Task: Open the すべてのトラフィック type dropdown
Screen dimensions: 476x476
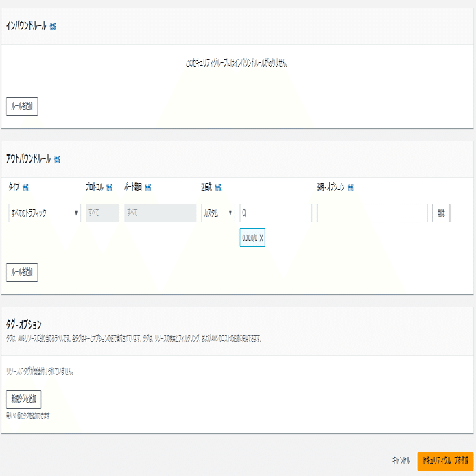Action: click(45, 213)
